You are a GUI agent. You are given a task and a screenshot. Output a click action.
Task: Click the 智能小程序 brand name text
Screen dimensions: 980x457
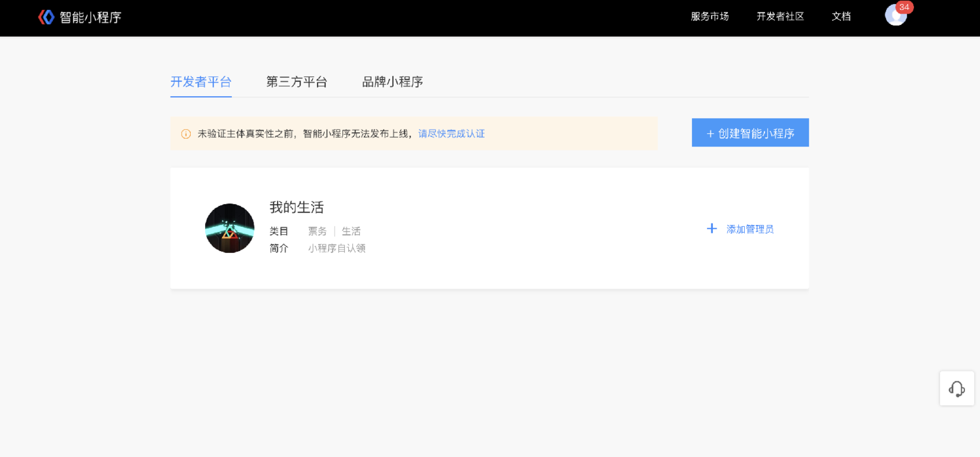[90, 18]
